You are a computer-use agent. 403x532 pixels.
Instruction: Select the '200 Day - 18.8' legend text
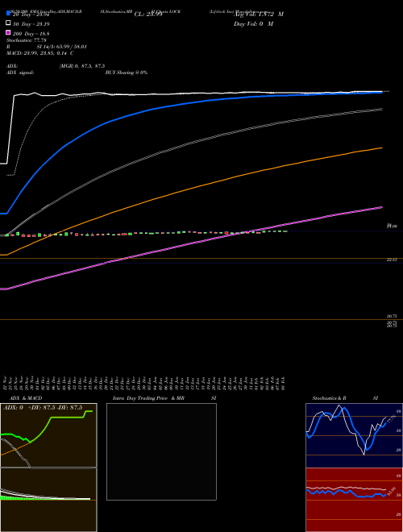click(31, 34)
